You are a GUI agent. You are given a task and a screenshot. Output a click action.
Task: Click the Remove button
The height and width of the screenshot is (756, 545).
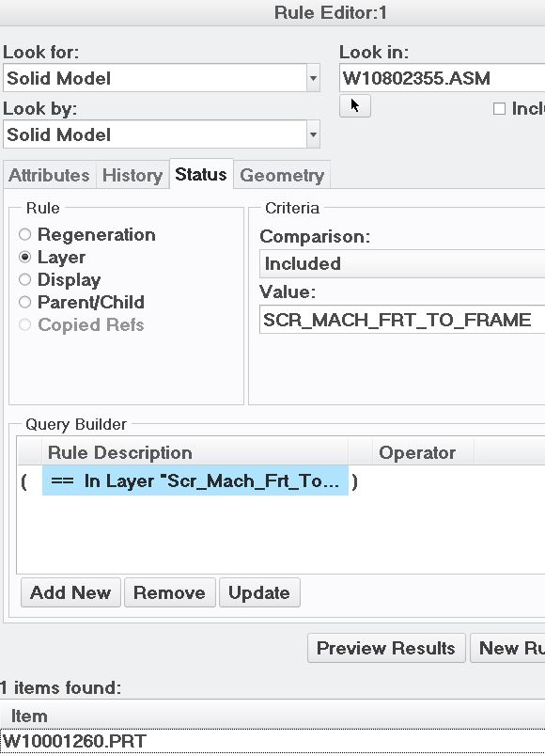[169, 592]
